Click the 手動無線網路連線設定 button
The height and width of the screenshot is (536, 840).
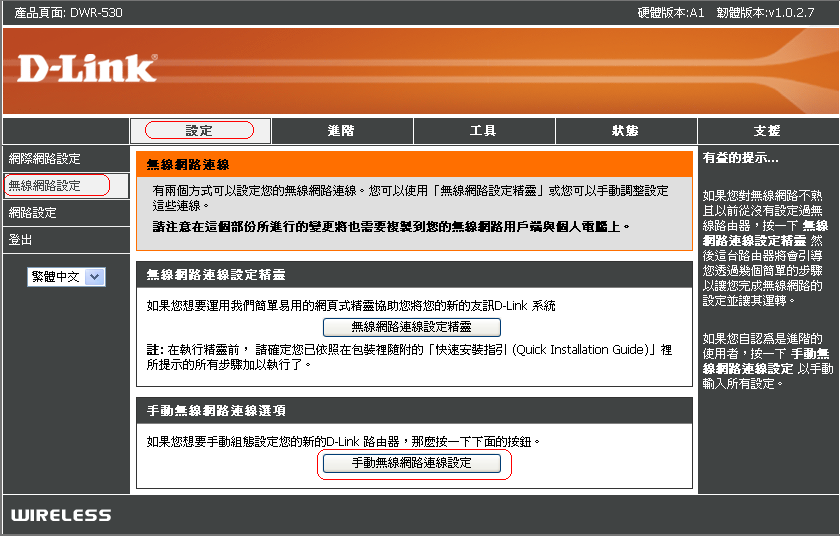click(411, 463)
